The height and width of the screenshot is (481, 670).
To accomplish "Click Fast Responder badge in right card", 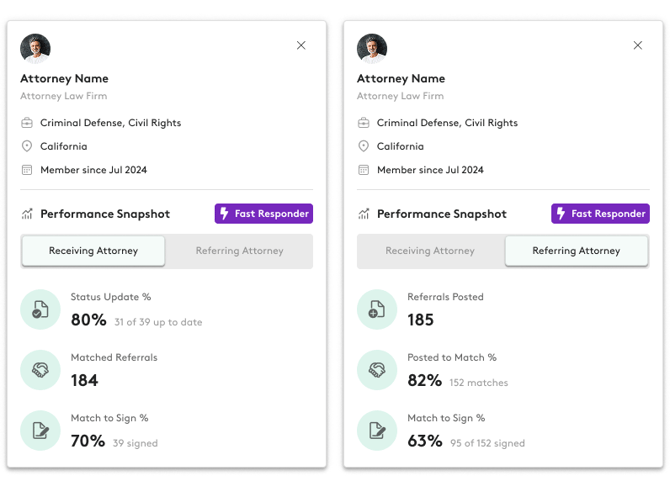I will coord(600,214).
